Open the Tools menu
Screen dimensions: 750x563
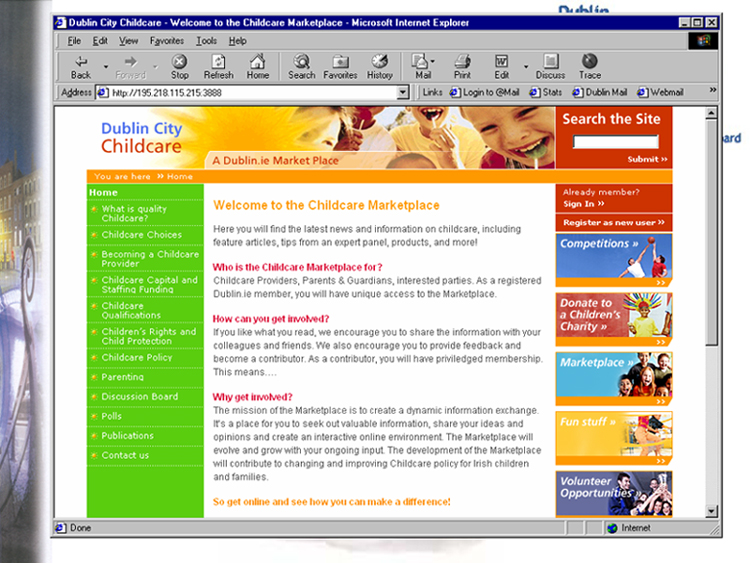(206, 41)
